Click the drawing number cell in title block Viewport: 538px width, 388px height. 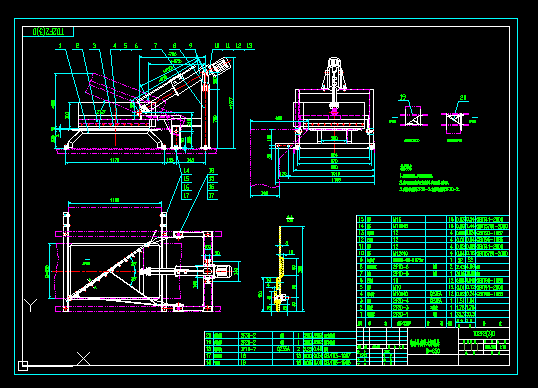coord(484,333)
